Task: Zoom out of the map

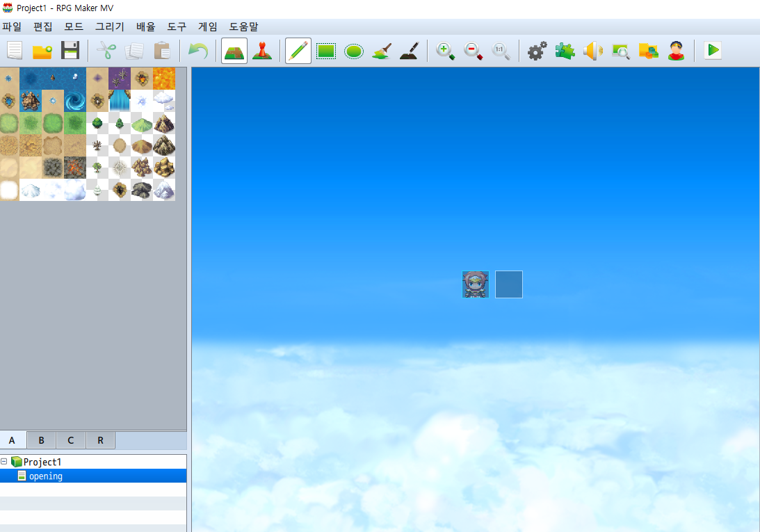Action: (473, 51)
